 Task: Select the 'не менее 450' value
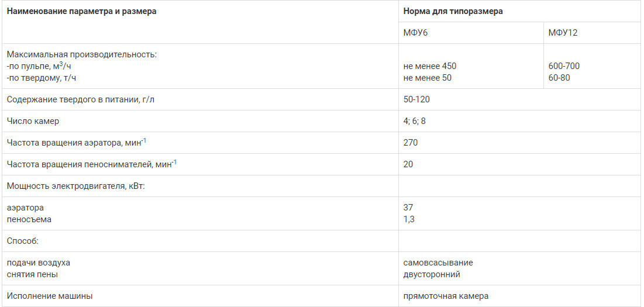click(x=429, y=66)
